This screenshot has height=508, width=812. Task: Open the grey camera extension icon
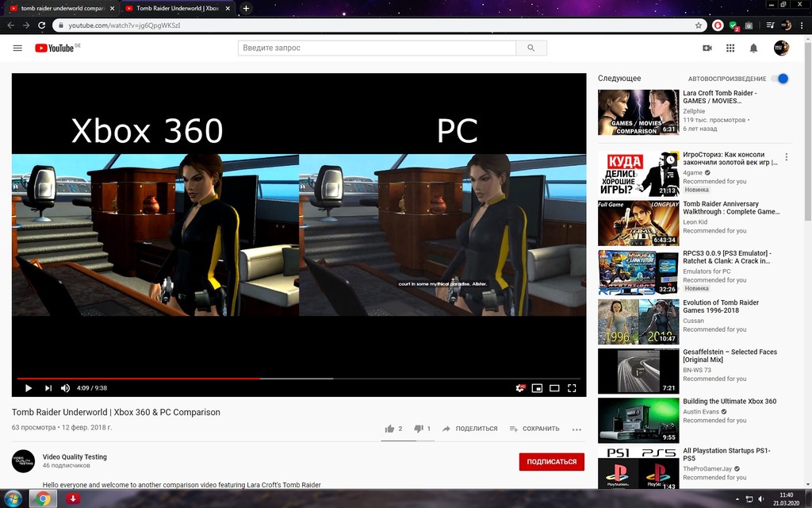[x=749, y=25]
